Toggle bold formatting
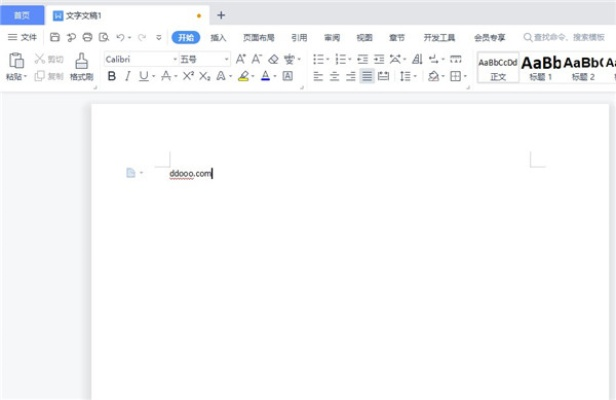The image size is (616, 400). pyautogui.click(x=111, y=76)
